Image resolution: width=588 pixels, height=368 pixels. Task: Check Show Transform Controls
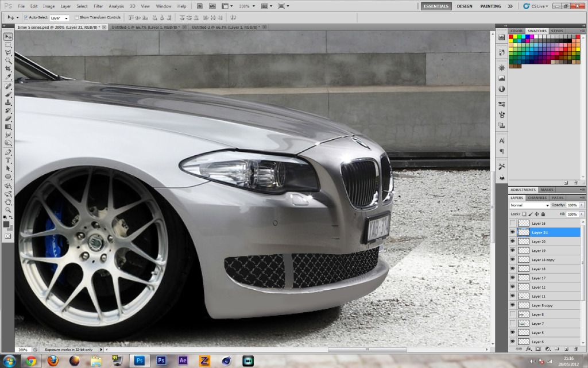pos(77,17)
